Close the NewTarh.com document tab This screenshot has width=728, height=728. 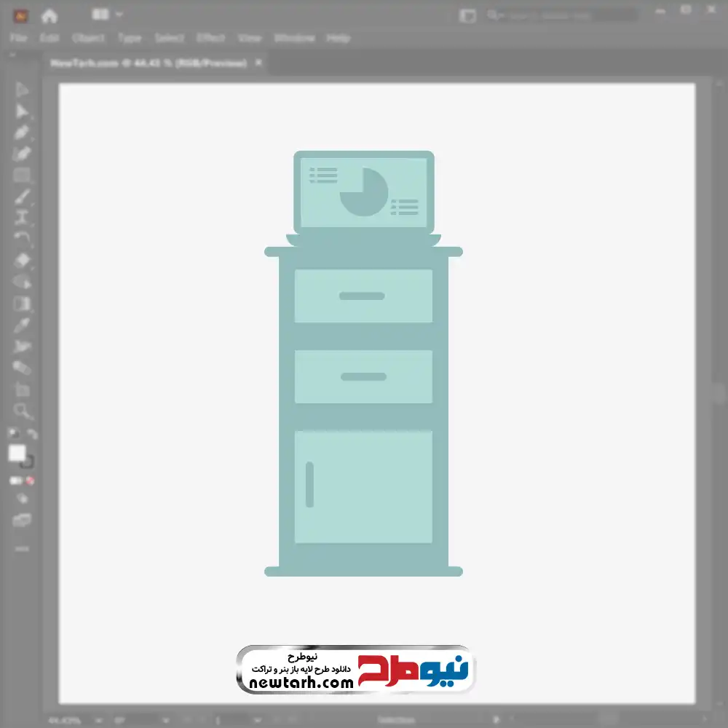point(257,63)
